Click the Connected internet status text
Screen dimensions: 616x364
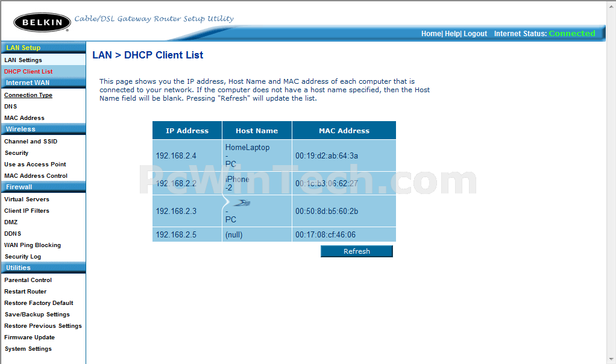click(572, 33)
